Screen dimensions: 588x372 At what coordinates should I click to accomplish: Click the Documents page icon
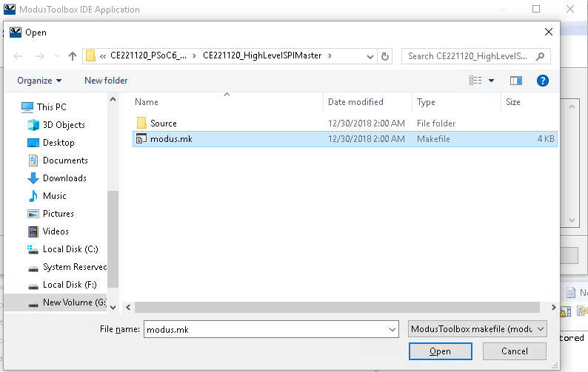pyautogui.click(x=33, y=160)
